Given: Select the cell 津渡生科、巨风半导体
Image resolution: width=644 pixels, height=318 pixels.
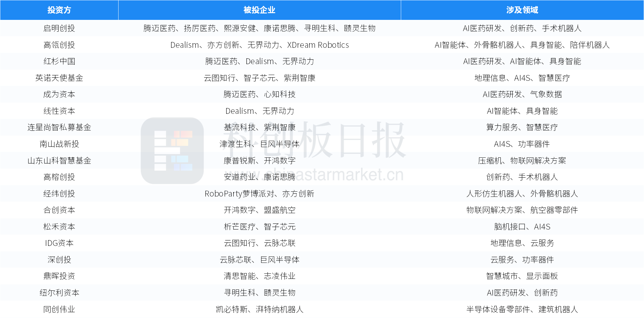Looking at the screenshot, I should coord(260,144).
